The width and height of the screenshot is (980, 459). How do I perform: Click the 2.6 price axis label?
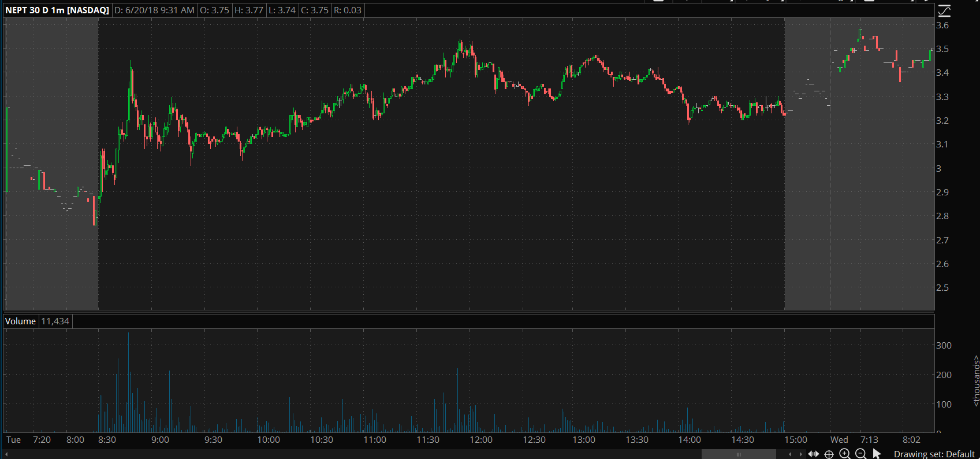[x=942, y=264]
